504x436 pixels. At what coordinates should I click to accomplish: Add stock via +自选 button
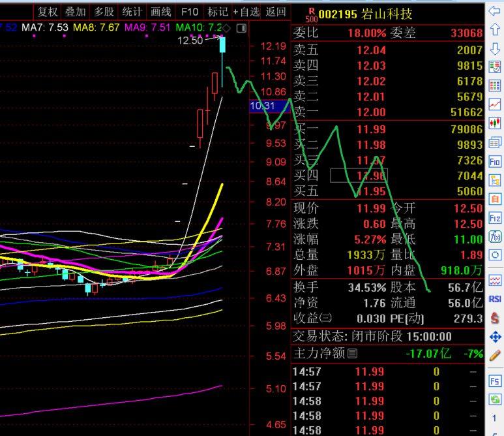coord(246,12)
